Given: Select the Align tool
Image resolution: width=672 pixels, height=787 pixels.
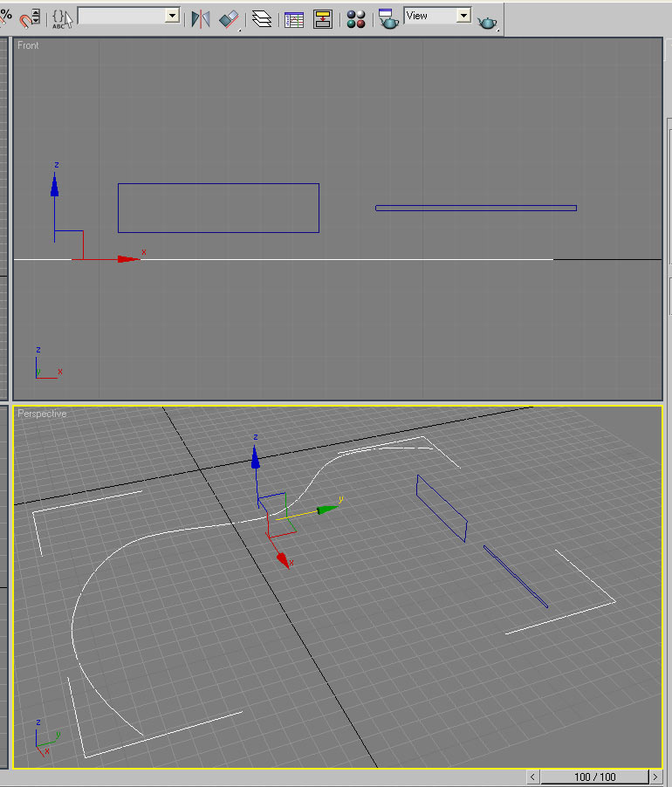Looking at the screenshot, I should click(x=230, y=19).
